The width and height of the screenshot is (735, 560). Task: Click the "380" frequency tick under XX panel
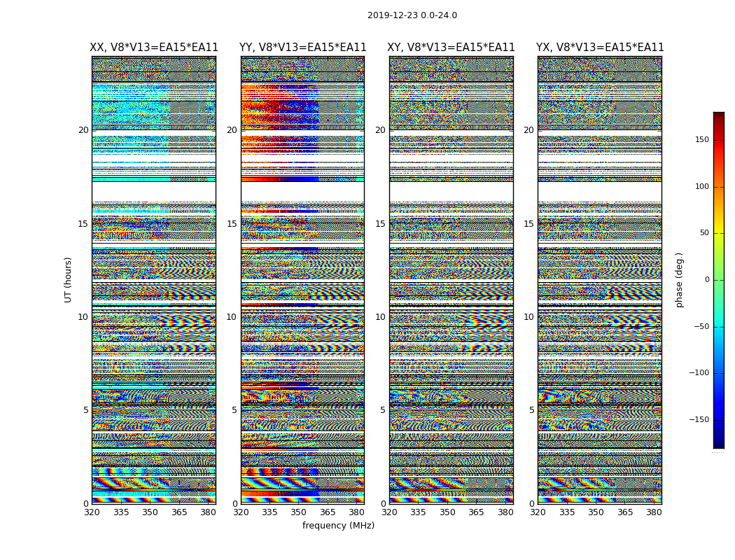click(208, 512)
